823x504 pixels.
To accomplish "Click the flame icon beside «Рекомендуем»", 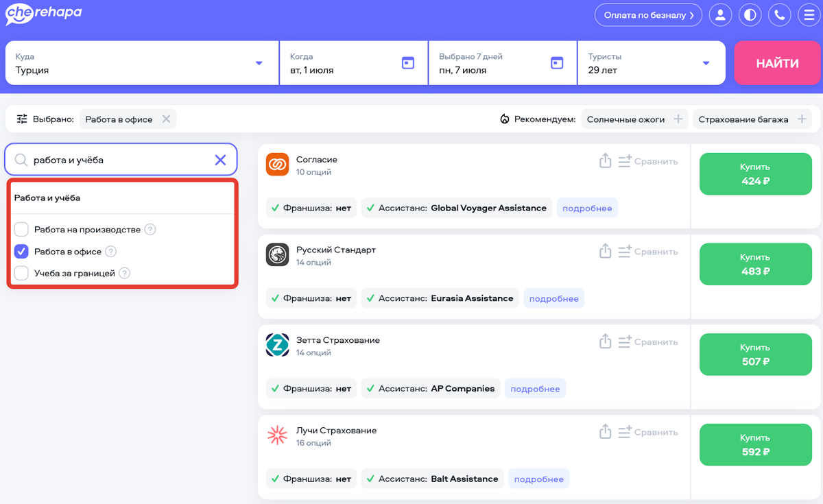I will click(505, 119).
